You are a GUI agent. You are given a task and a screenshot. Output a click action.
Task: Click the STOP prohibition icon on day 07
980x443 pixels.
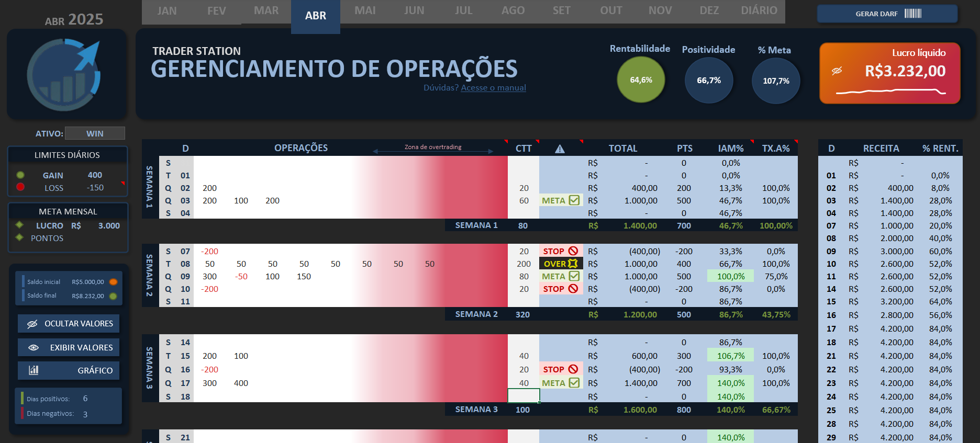click(573, 251)
